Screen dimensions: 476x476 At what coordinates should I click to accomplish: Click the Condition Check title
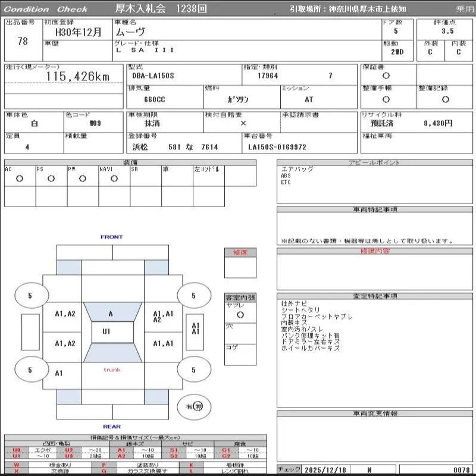click(46, 9)
